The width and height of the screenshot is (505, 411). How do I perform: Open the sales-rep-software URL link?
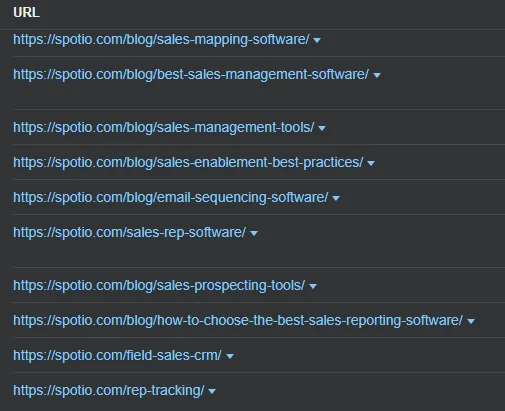129,232
